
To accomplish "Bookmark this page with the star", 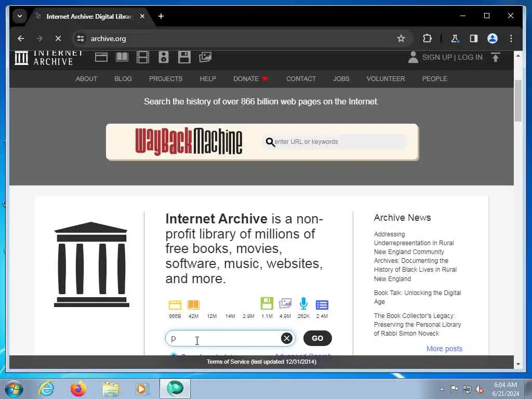I will pyautogui.click(x=401, y=38).
